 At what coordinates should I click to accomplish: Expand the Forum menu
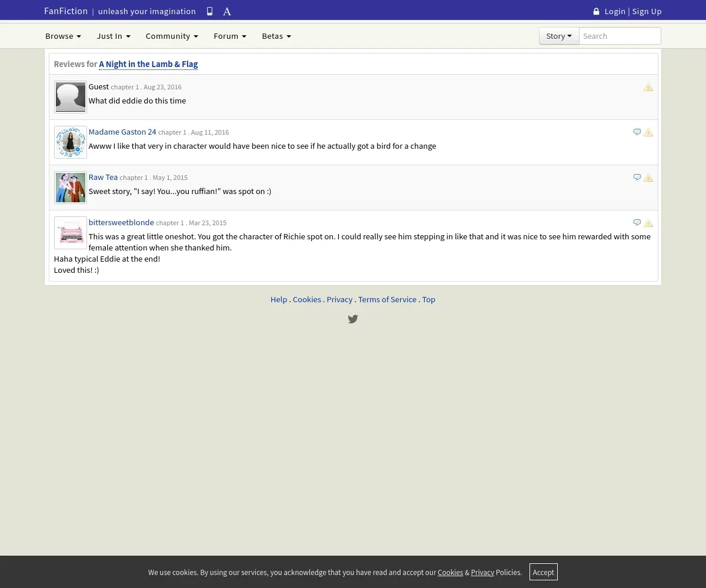click(230, 36)
